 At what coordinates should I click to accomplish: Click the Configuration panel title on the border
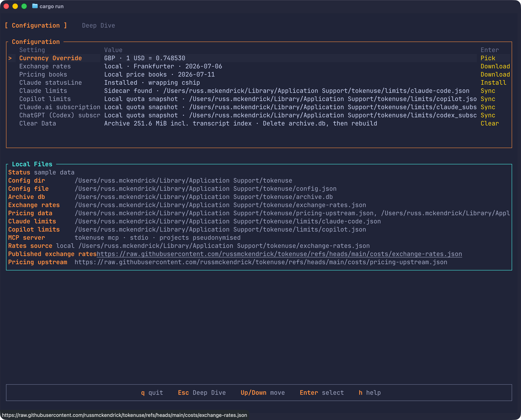click(x=36, y=42)
